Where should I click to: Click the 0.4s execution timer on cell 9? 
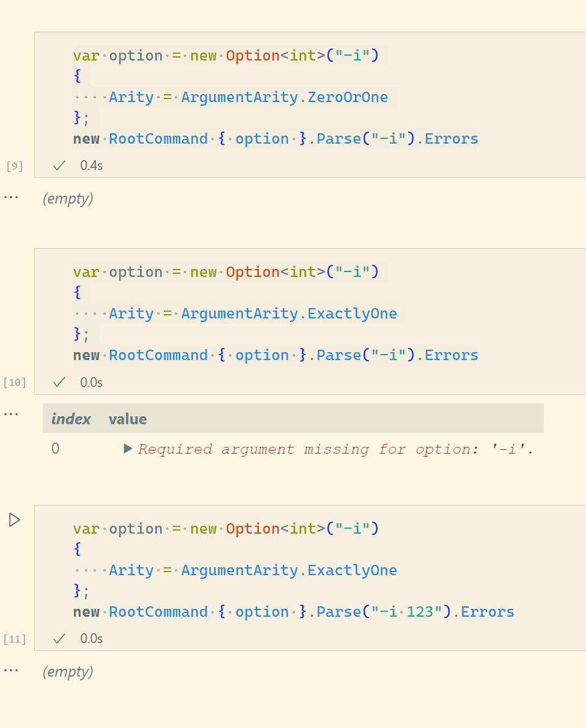tap(91, 165)
